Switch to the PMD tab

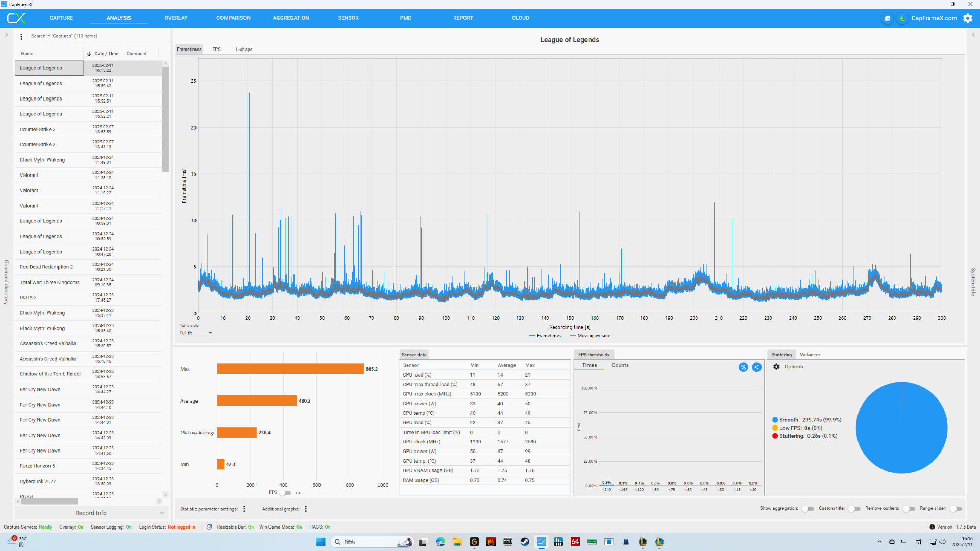point(406,18)
